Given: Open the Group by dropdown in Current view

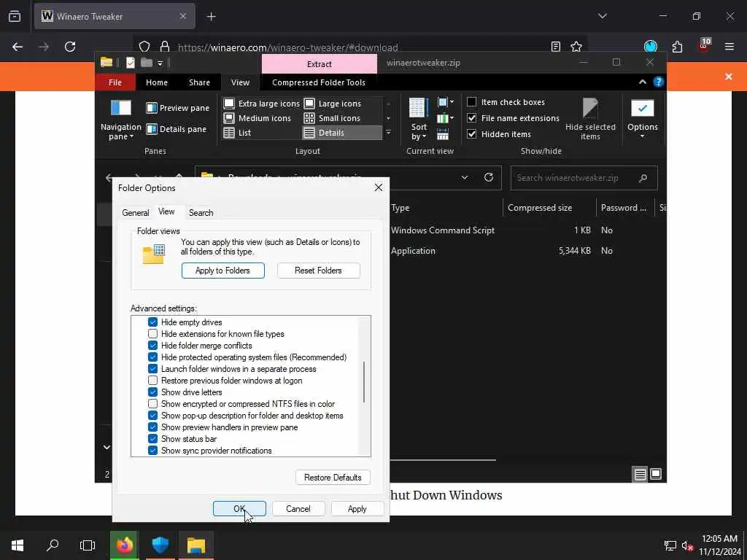Looking at the screenshot, I should 446,102.
